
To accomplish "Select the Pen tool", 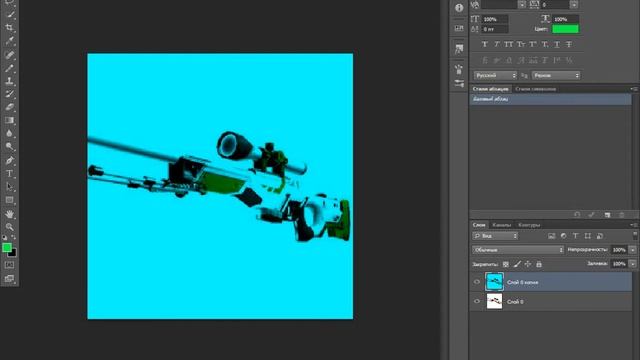I will coord(9,160).
